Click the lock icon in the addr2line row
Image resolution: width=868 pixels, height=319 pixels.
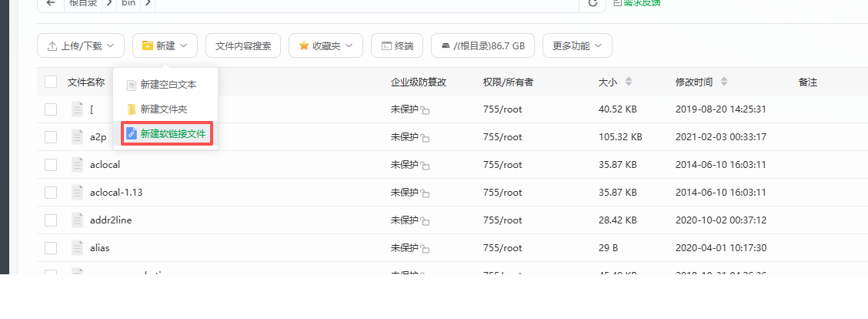pyautogui.click(x=425, y=221)
